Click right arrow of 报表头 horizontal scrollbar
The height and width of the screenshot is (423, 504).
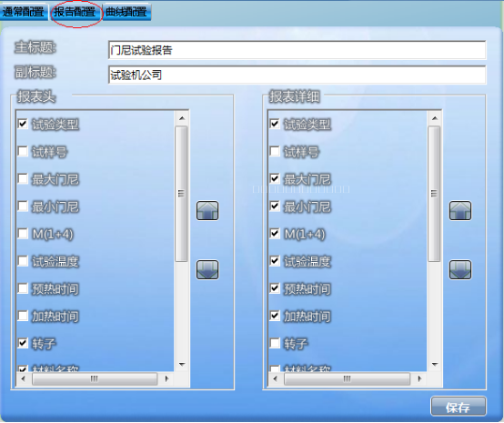pyautogui.click(x=166, y=379)
